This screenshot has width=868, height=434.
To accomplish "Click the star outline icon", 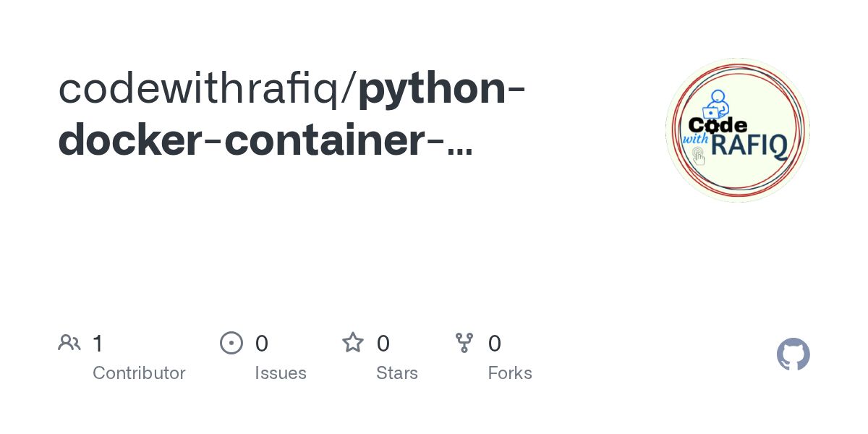I will coord(353,342).
